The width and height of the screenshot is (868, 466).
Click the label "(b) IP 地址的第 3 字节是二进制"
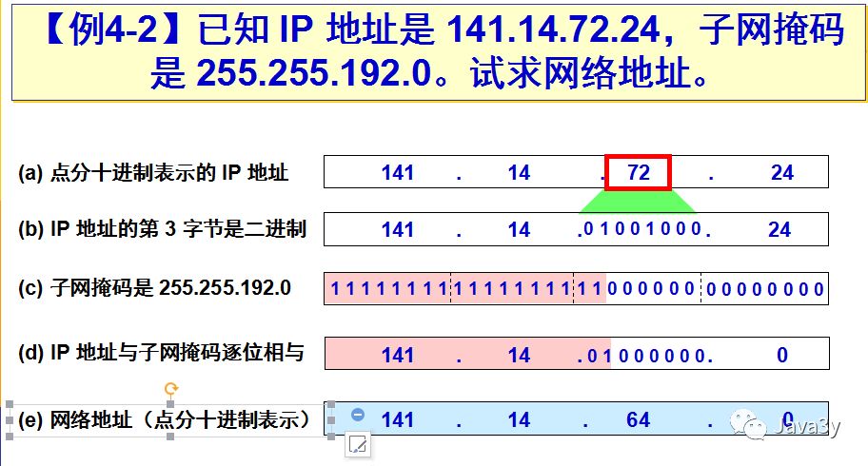point(162,228)
